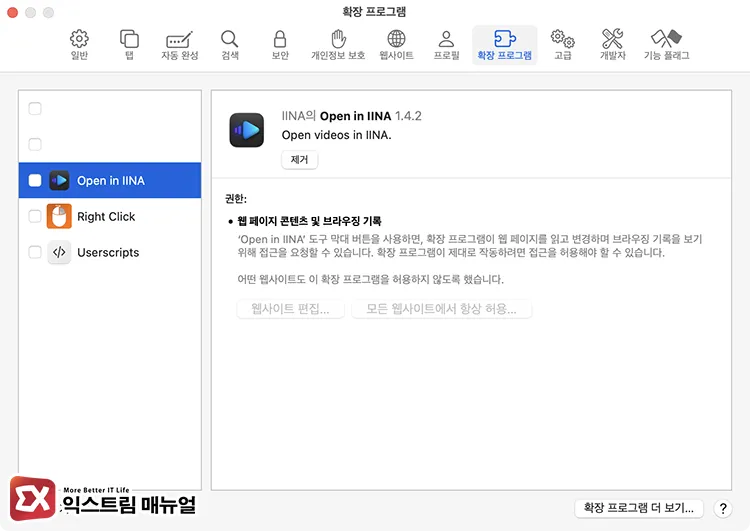750x531 pixels.
Task: Click the 웹사이트 편집... button
Action: click(290, 309)
